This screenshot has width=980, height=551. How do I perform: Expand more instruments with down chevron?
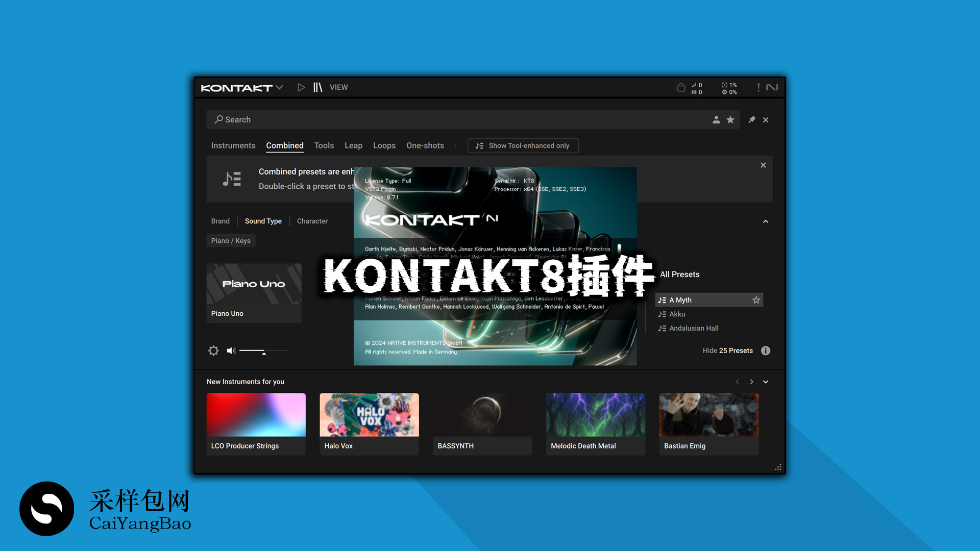point(766,382)
